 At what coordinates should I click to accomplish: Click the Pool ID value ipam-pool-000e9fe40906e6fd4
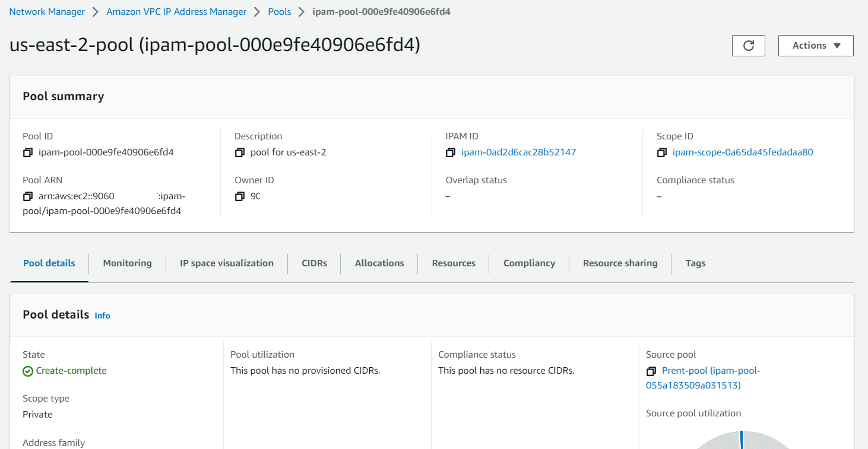tap(106, 152)
